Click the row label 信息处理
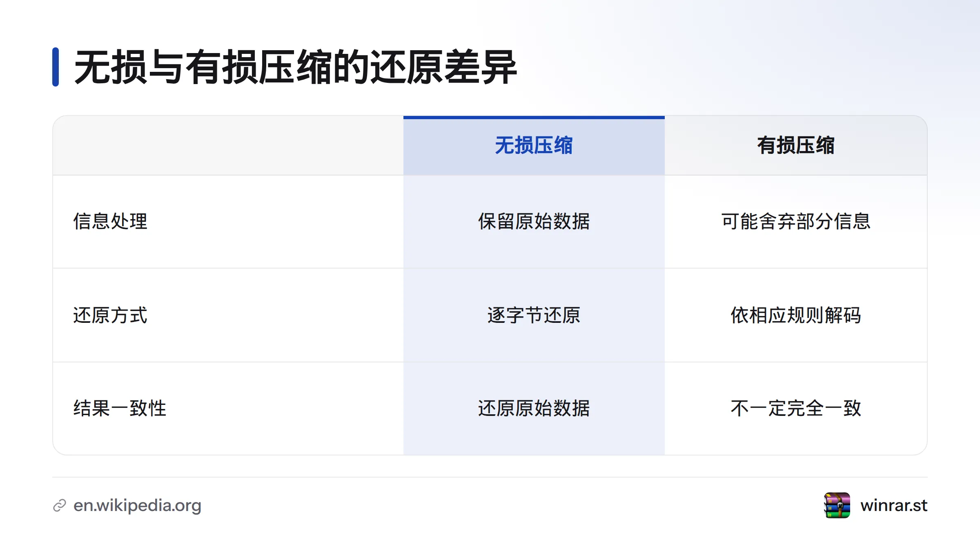The image size is (980, 551). pyautogui.click(x=110, y=221)
